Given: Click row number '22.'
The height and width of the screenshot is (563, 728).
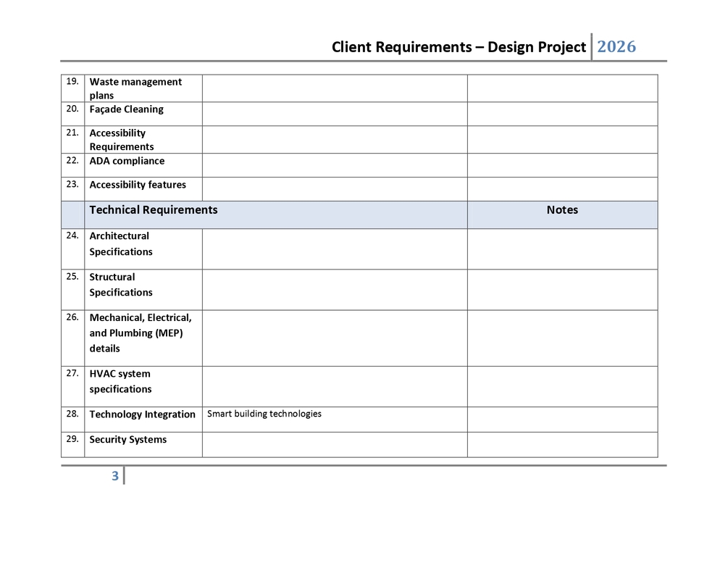Looking at the screenshot, I should pyautogui.click(x=72, y=160).
